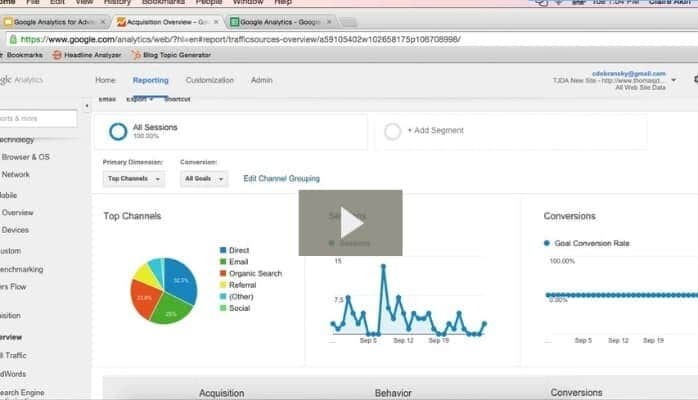Click the empty Add Segment circle
This screenshot has width=698, height=400.
click(x=393, y=131)
